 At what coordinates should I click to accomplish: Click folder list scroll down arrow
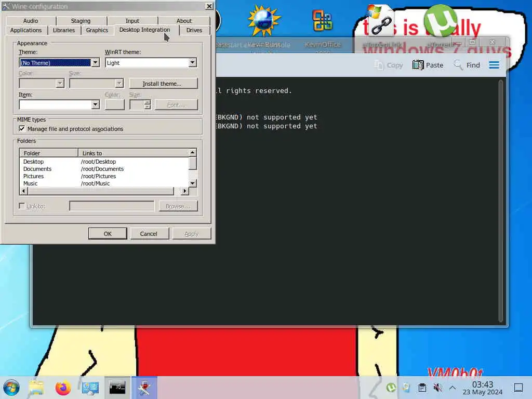pyautogui.click(x=192, y=183)
